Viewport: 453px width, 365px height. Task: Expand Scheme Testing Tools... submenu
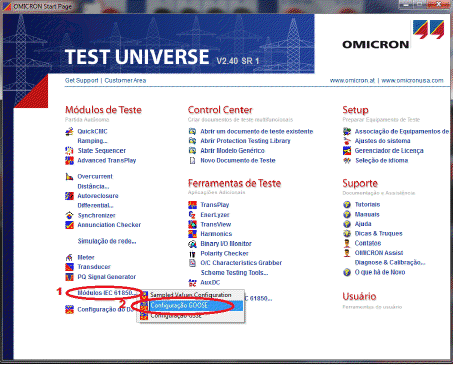tap(234, 273)
